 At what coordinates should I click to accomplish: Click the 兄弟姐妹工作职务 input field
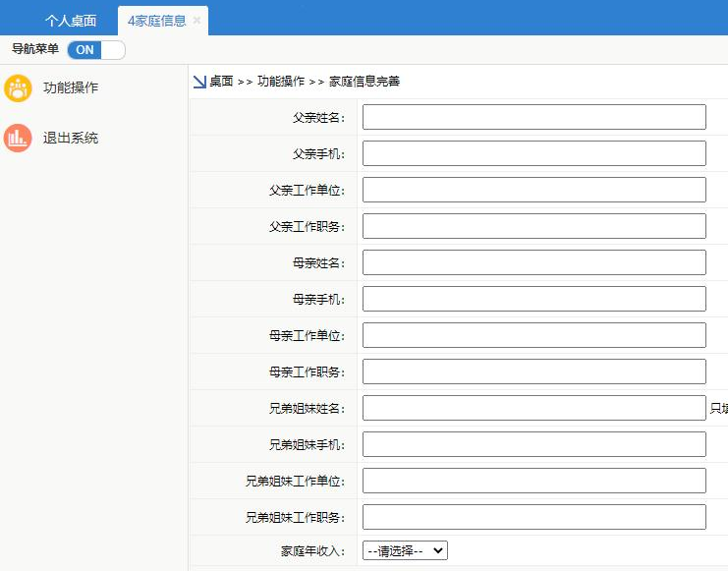(533, 517)
